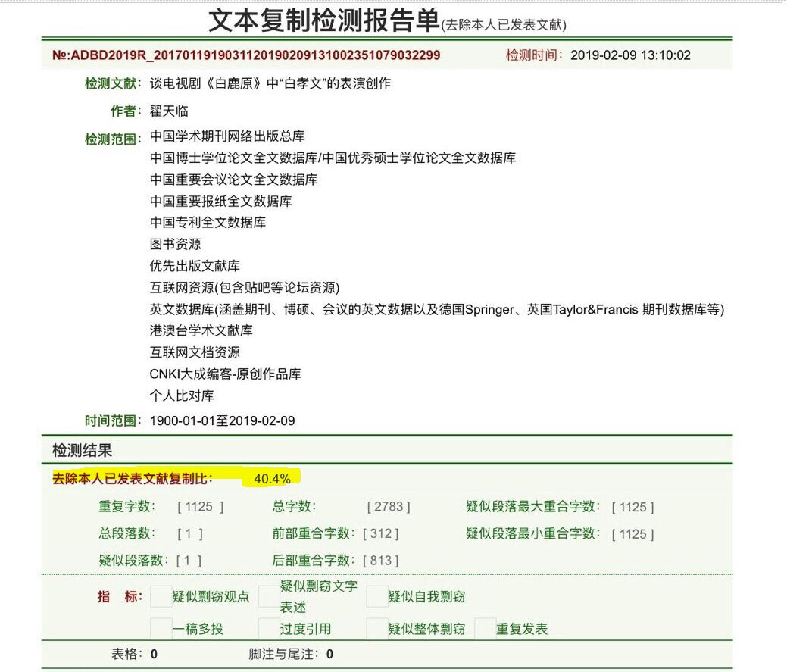Toggle the 疑似剽窃文字表述 indicator checkbox
This screenshot has height=672, width=787.
[x=269, y=596]
